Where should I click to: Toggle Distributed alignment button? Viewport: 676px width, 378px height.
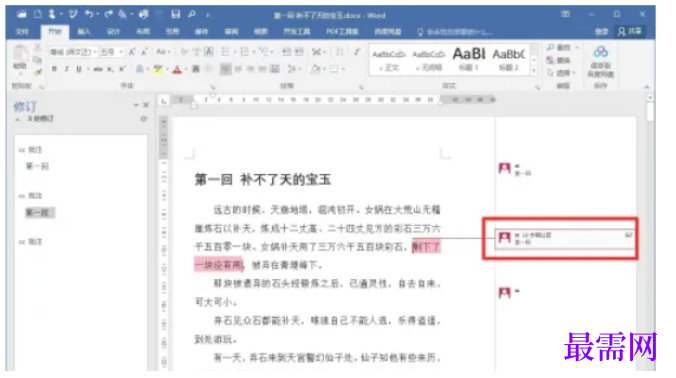click(275, 69)
